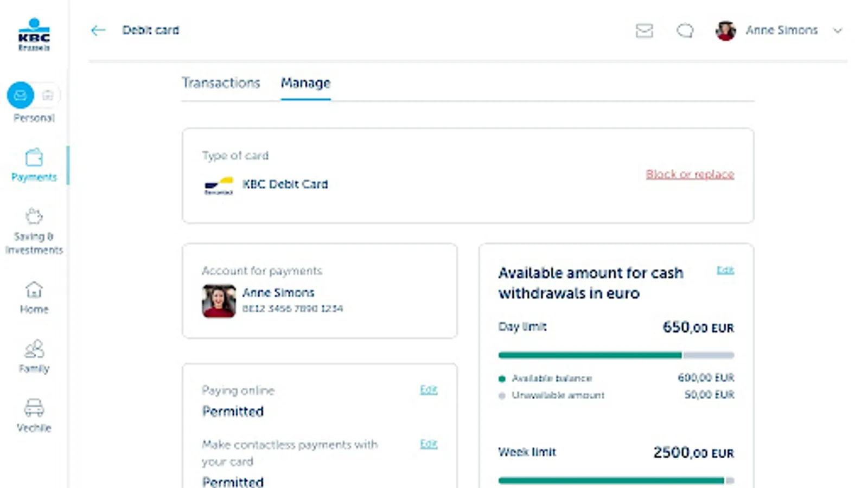Viewport: 868px width, 488px height.
Task: Click the KBC Brussels logo
Action: click(x=34, y=35)
